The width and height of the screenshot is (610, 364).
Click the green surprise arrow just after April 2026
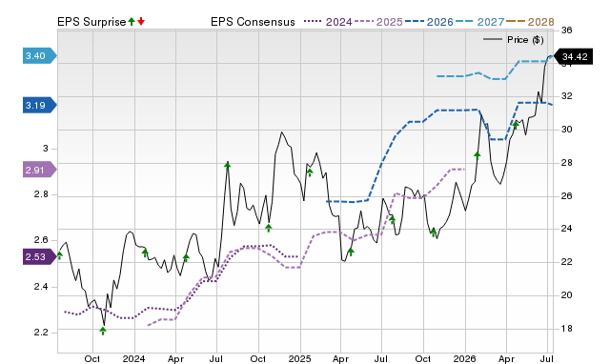pyautogui.click(x=516, y=125)
